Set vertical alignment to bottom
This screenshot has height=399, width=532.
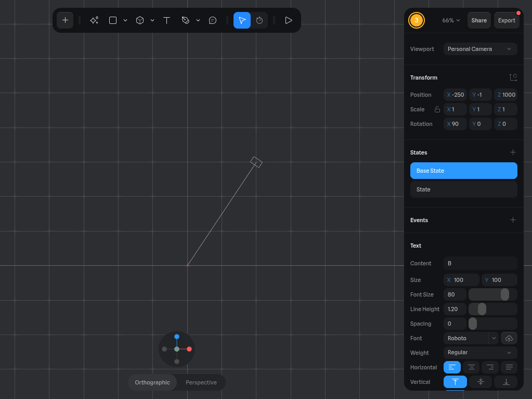[x=505, y=382]
